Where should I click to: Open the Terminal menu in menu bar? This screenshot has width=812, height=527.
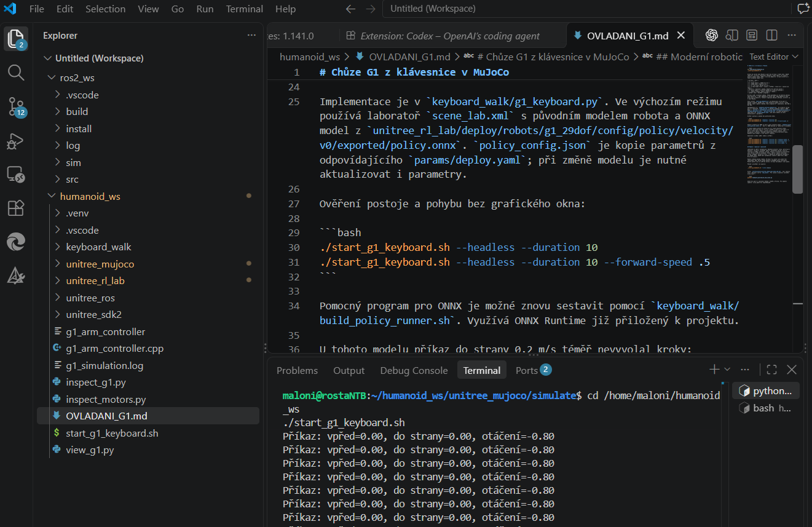pyautogui.click(x=245, y=9)
